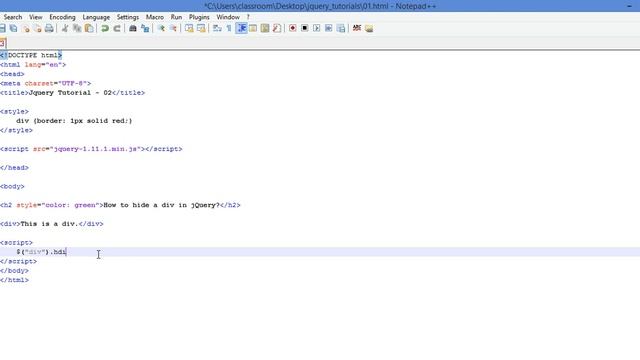Click the html lang="en" tag line
The image size is (640, 360).
click(33, 64)
